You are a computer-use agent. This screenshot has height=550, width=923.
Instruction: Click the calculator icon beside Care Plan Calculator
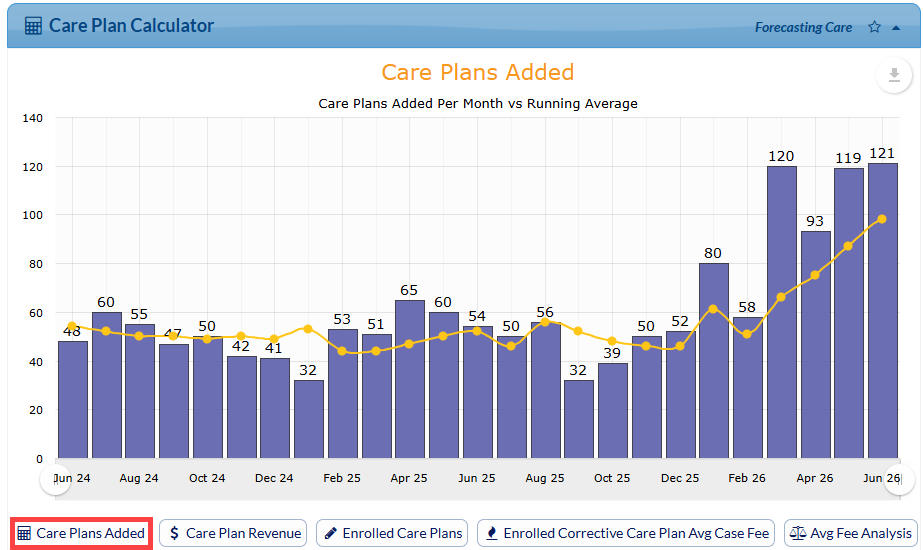tap(33, 26)
